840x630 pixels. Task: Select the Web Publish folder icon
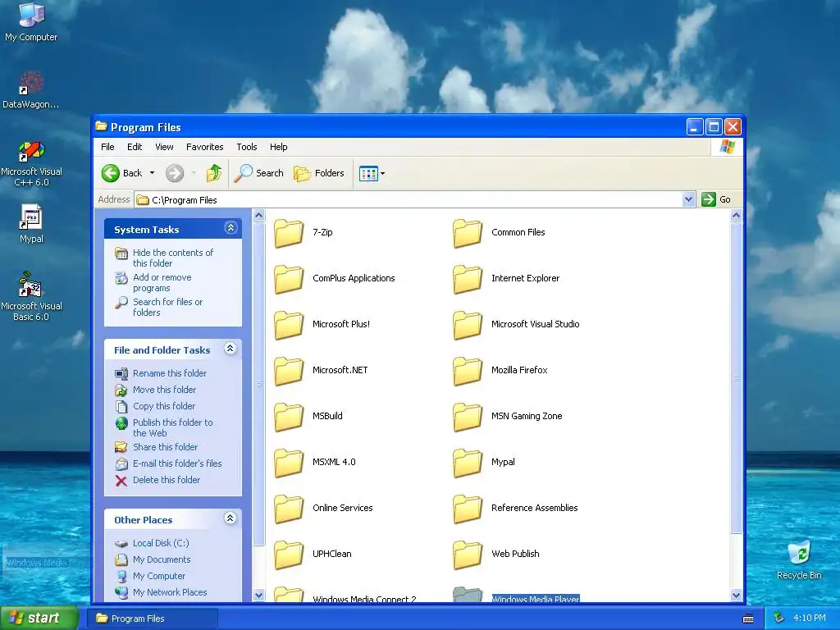tap(467, 555)
